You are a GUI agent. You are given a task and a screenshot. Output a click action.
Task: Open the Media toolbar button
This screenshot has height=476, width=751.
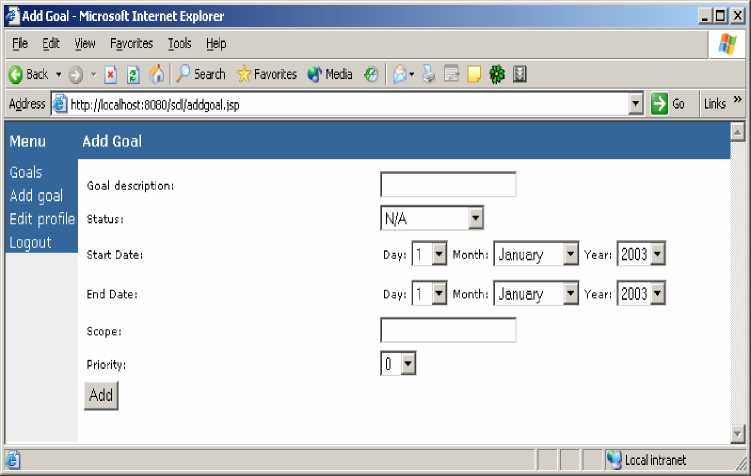[x=330, y=74]
